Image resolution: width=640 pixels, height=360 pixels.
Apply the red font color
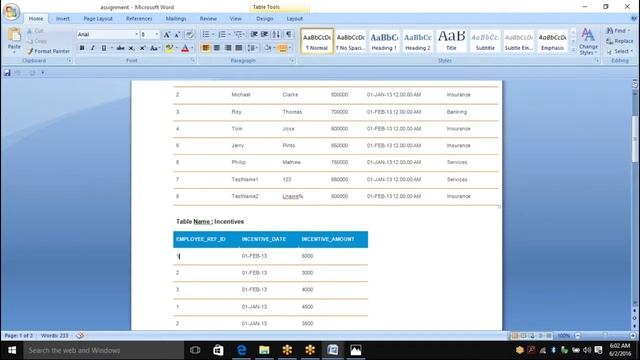coord(185,48)
